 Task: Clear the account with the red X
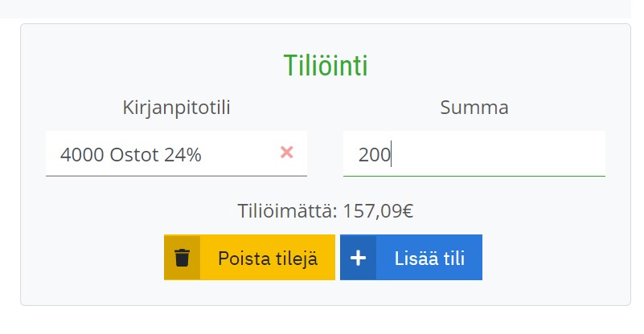[x=287, y=153]
